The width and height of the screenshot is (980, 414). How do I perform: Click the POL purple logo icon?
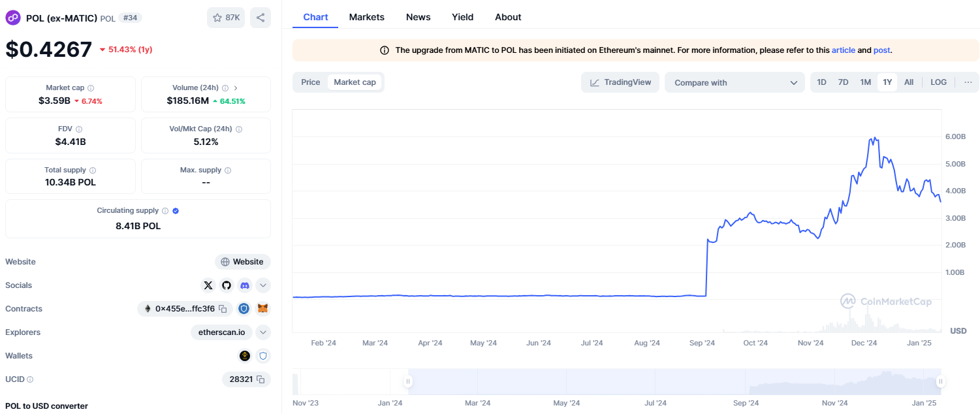(x=13, y=18)
